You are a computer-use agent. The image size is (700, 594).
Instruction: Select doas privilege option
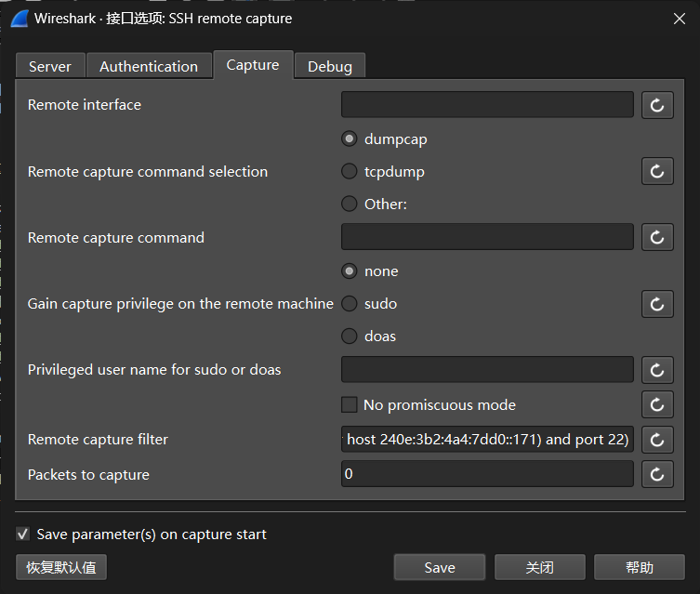click(350, 336)
